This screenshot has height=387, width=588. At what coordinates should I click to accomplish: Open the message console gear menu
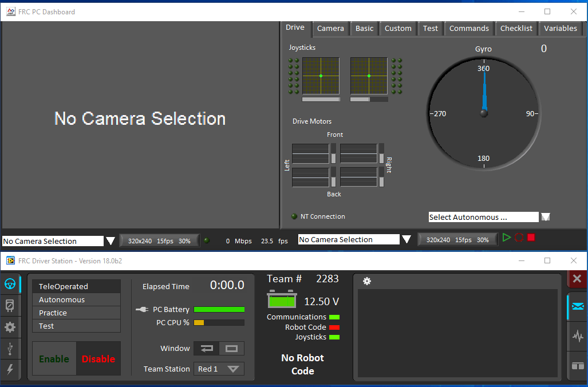[x=367, y=281]
